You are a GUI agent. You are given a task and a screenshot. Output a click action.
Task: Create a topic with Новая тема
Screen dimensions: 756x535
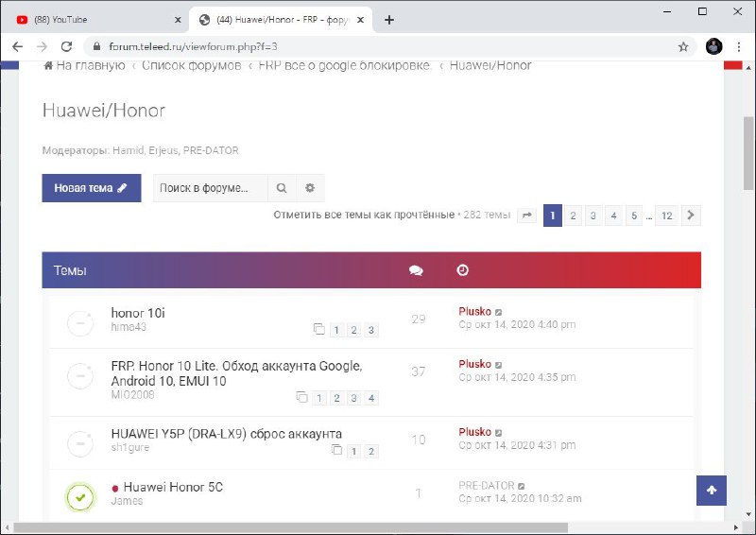pyautogui.click(x=92, y=188)
